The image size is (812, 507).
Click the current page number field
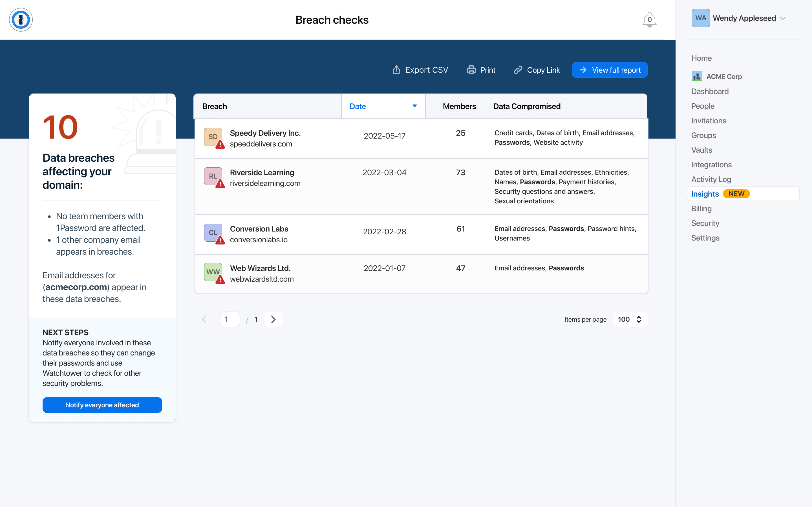point(230,319)
